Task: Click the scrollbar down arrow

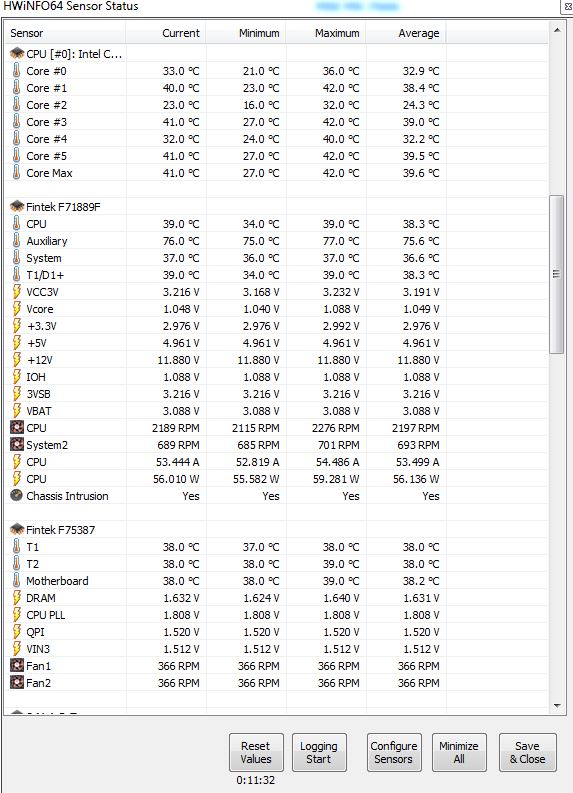Action: [557, 706]
